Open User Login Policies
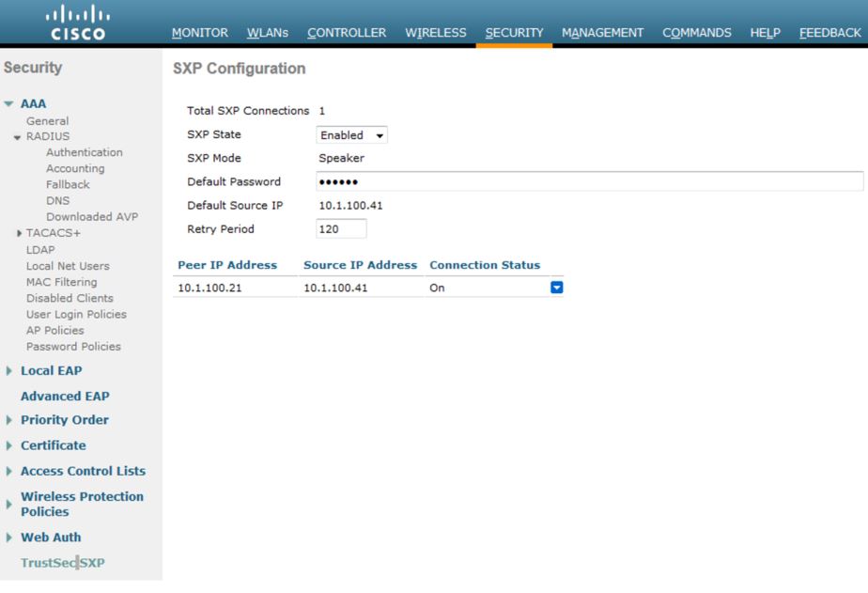The image size is (868, 593). click(x=76, y=314)
